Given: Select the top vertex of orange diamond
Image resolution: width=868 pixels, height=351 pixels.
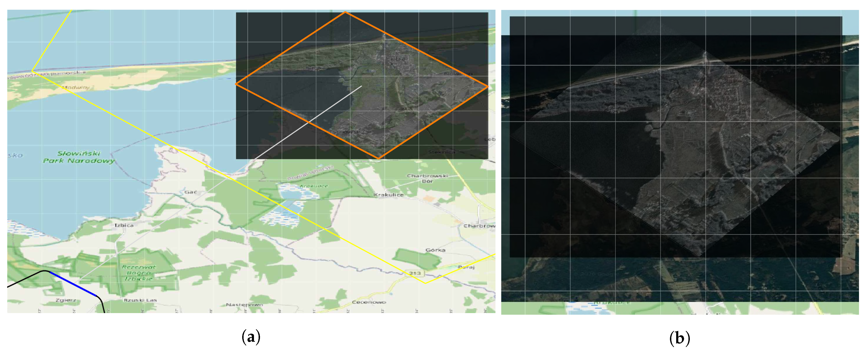Looking at the screenshot, I should [345, 12].
